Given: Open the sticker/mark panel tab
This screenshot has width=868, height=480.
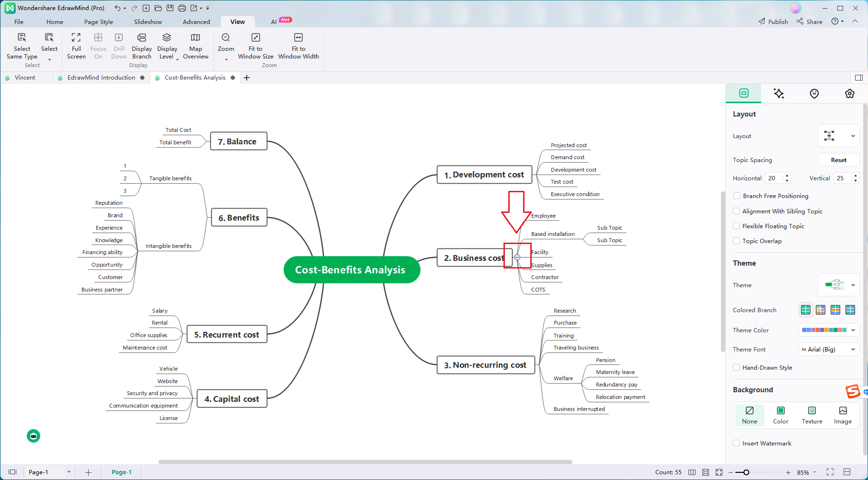Looking at the screenshot, I should [814, 94].
